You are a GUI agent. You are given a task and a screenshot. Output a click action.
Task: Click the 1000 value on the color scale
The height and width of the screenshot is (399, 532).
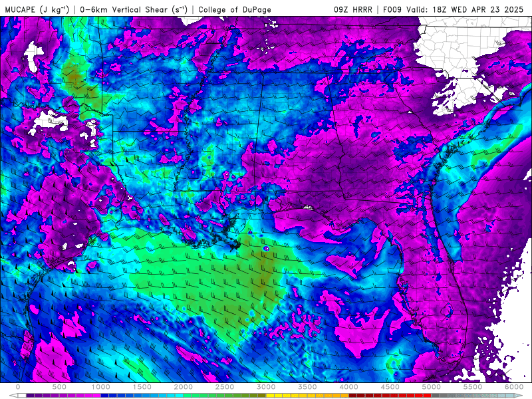(x=101, y=387)
